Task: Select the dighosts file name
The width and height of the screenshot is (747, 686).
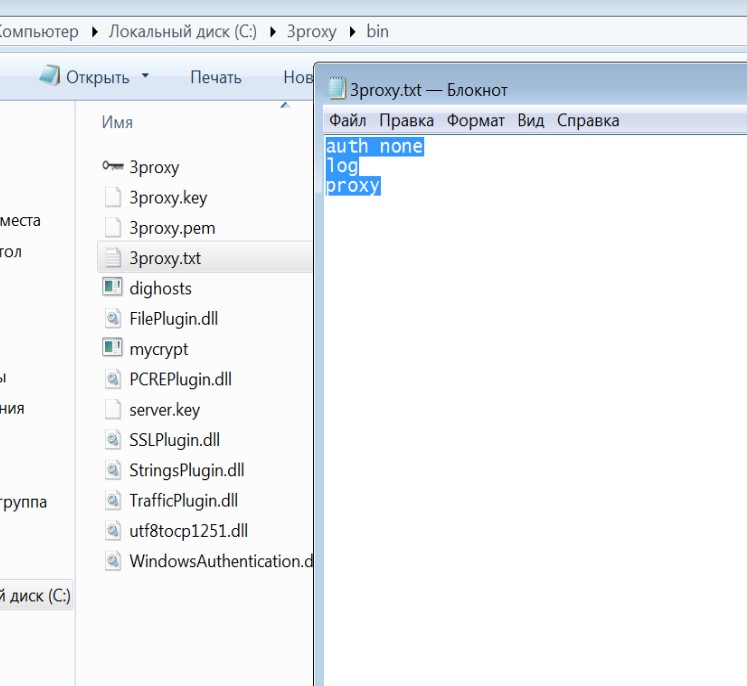Action: (160, 288)
